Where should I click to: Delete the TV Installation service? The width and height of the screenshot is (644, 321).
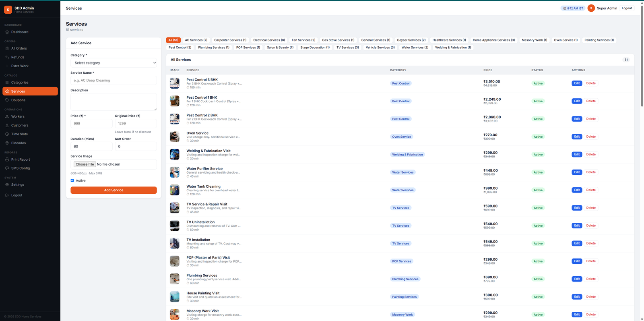point(591,243)
